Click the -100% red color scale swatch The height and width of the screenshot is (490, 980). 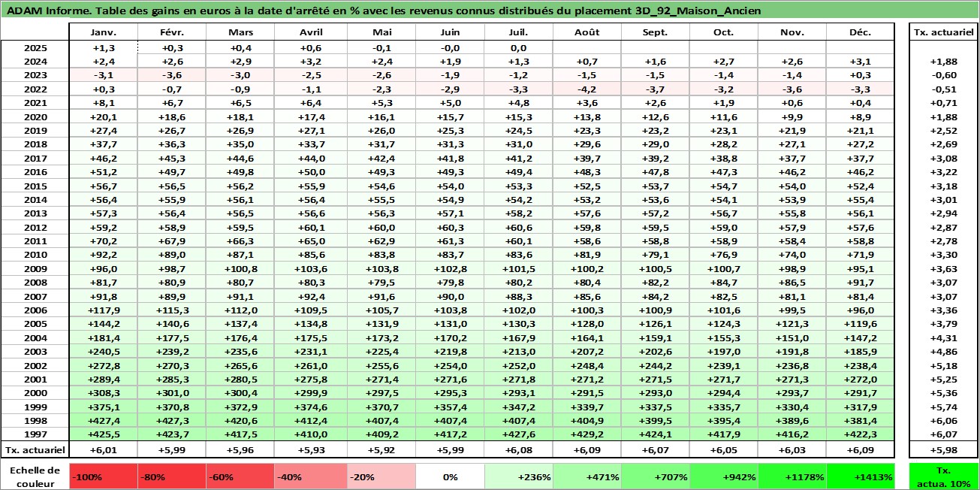(103, 476)
